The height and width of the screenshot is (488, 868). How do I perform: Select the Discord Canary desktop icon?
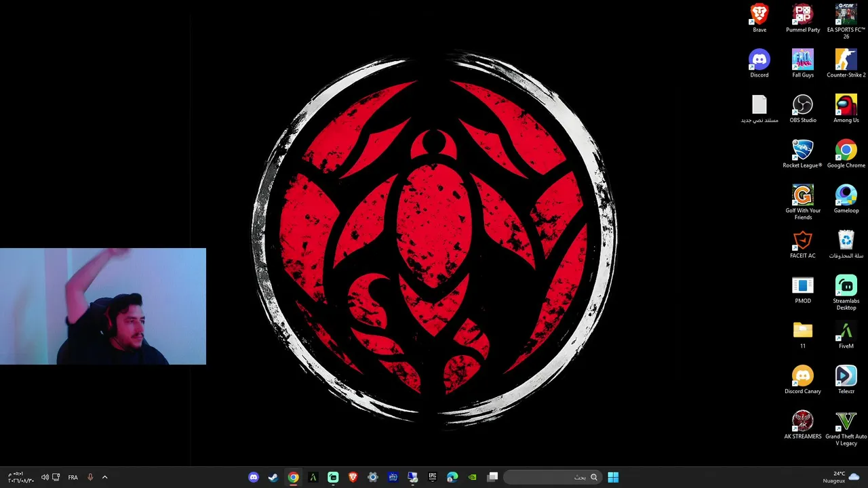(x=803, y=381)
